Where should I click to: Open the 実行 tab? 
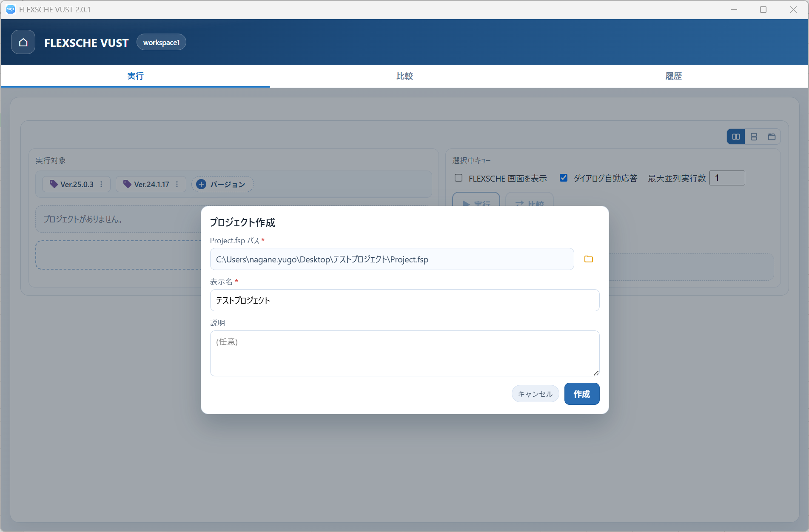pyautogui.click(x=135, y=76)
